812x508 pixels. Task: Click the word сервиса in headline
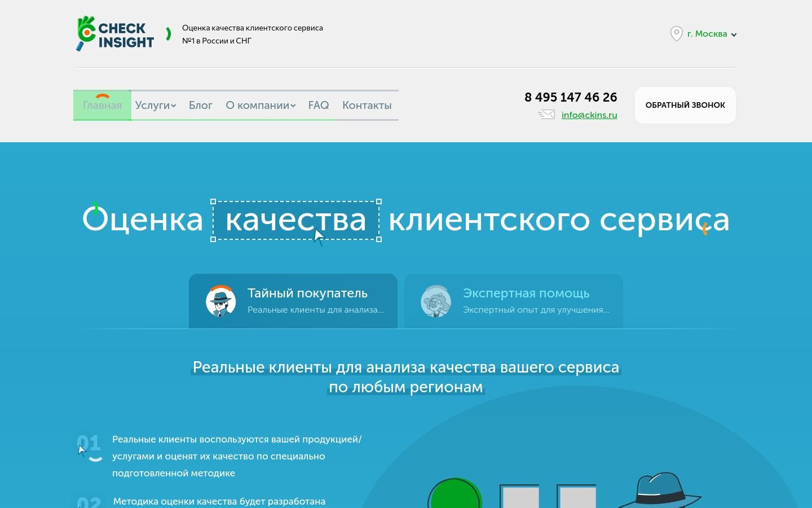664,220
